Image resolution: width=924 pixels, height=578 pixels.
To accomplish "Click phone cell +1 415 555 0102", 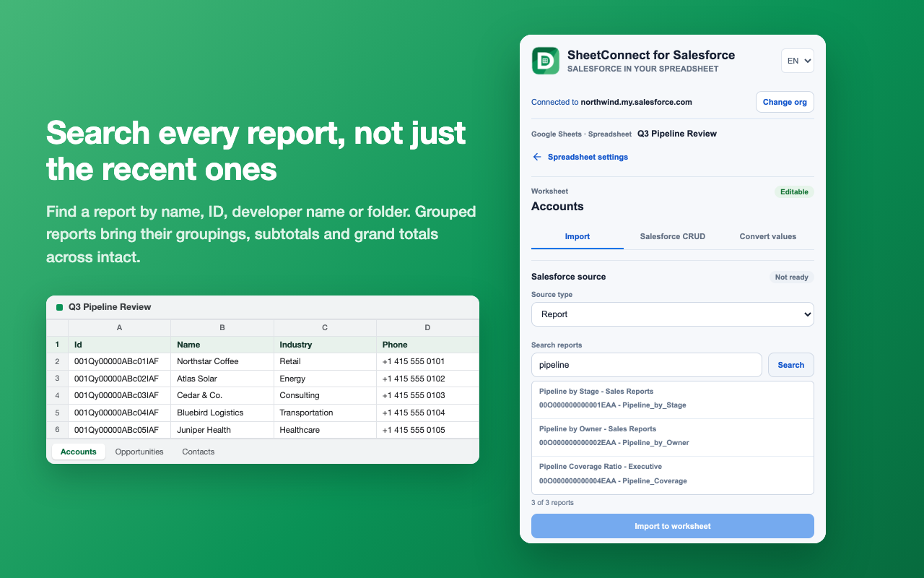I will click(x=427, y=379).
